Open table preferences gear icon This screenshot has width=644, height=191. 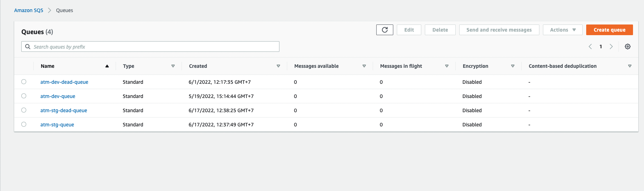pos(627,47)
